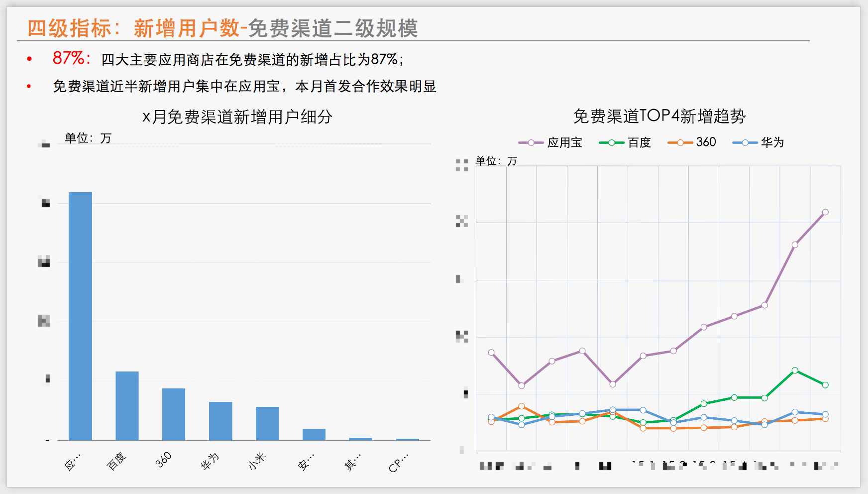The image size is (868, 494).
Task: Click the 百度 axis label under the bars
Action: 117,461
